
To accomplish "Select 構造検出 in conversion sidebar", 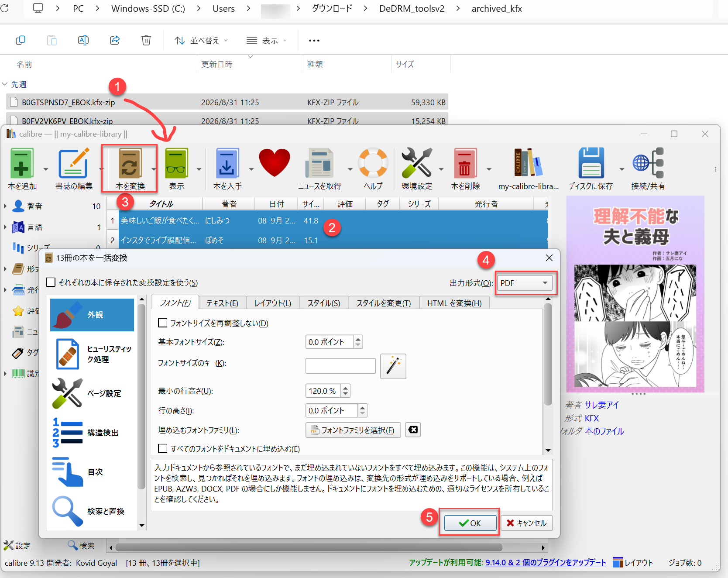I will [92, 433].
